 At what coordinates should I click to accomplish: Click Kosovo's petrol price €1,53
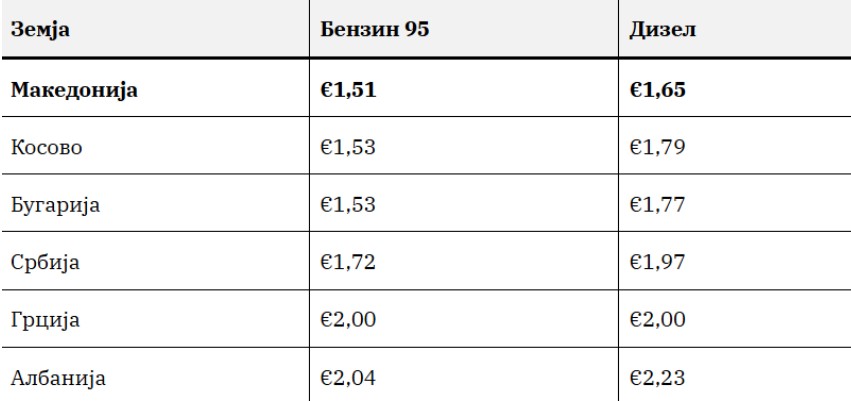348,147
